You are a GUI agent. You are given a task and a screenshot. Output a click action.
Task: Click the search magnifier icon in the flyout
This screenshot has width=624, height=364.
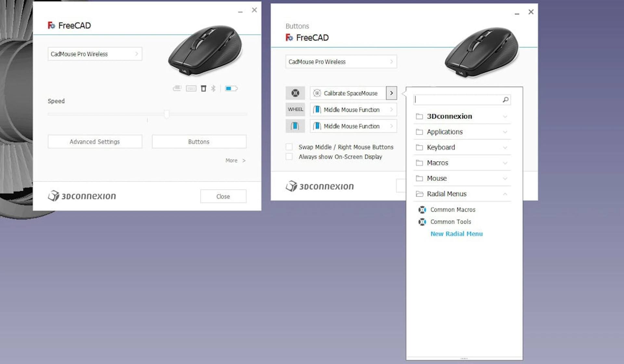click(505, 100)
